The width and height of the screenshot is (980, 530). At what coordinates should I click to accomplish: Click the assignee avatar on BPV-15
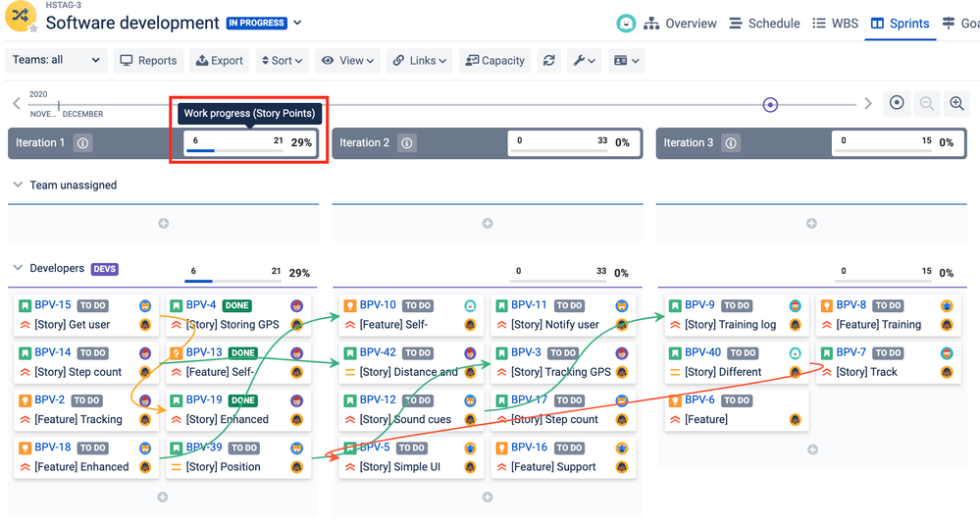point(145,305)
